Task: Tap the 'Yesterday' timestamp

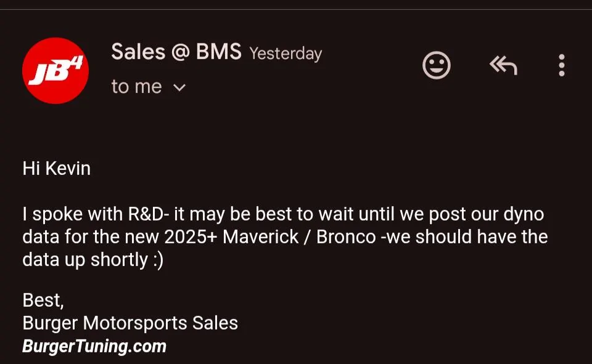Action: (286, 54)
